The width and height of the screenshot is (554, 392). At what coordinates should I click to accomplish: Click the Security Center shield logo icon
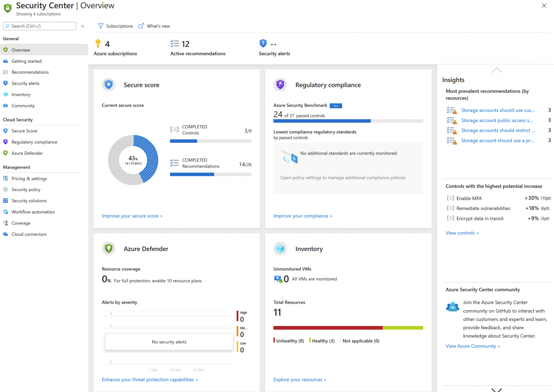point(8,8)
